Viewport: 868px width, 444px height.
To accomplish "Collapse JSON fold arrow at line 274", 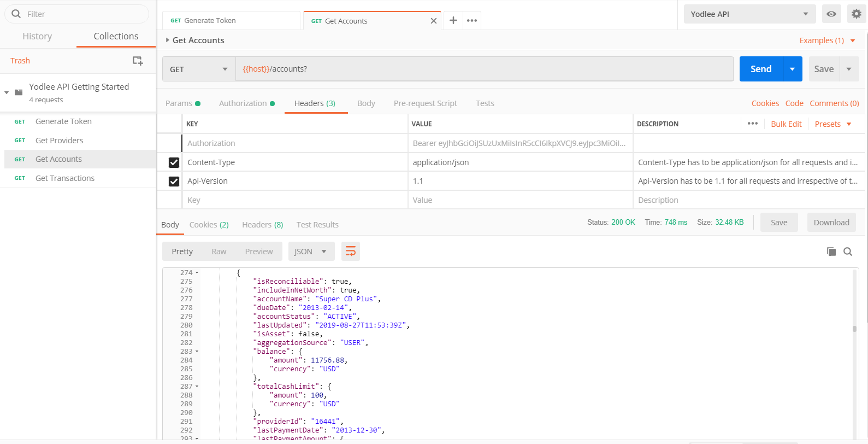I will pos(197,273).
